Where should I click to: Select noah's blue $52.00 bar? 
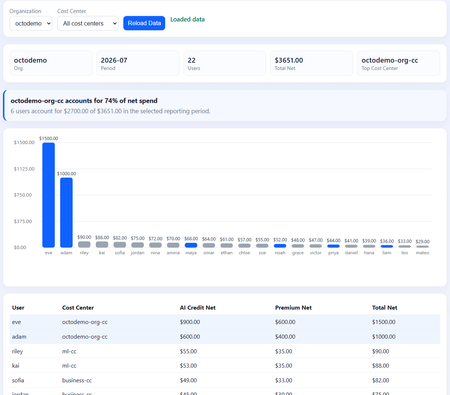[x=280, y=246]
